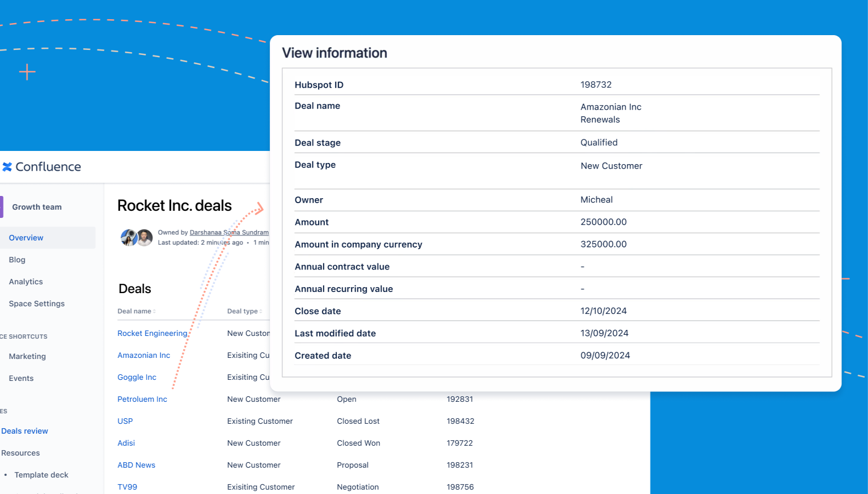
Task: Open the Resources page in the sidebar
Action: (x=21, y=453)
